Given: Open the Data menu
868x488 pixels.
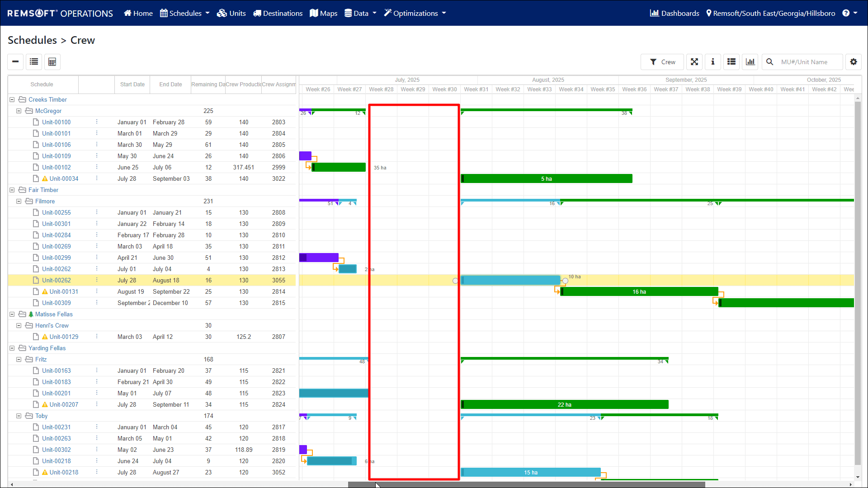Looking at the screenshot, I should click(x=360, y=13).
